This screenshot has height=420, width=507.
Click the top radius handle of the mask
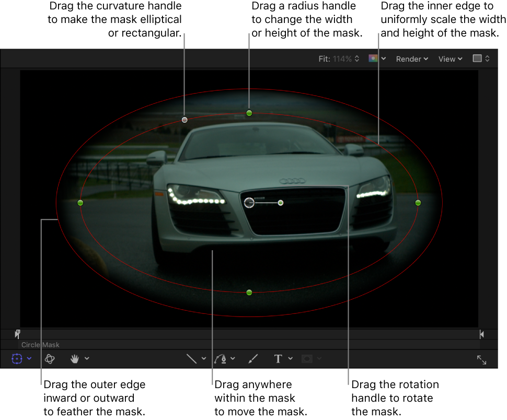[249, 112]
